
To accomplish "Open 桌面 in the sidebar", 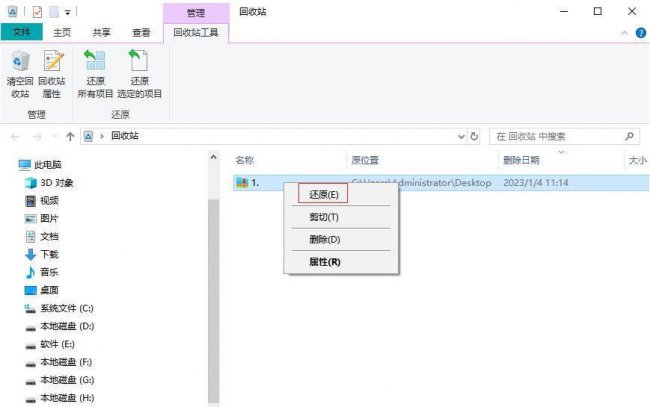I will (x=42, y=290).
